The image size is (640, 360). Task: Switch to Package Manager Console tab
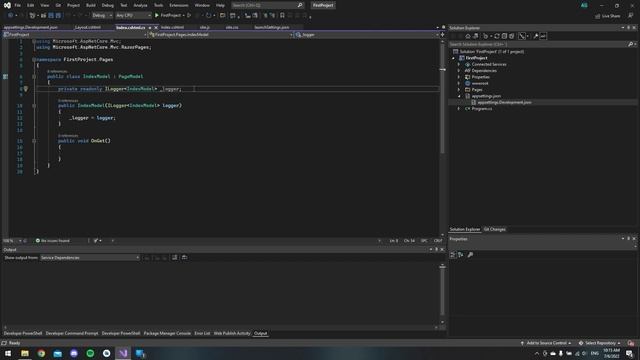pyautogui.click(x=167, y=333)
